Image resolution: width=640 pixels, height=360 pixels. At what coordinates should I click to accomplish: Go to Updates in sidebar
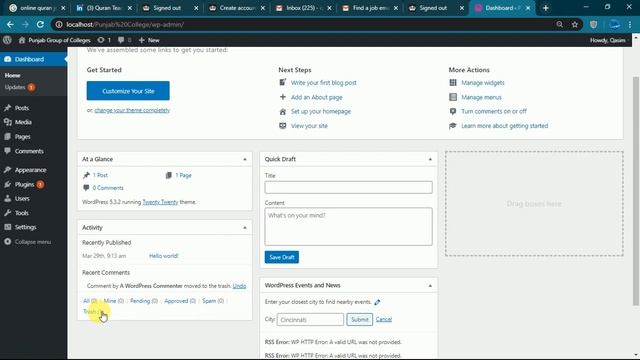[x=20, y=87]
